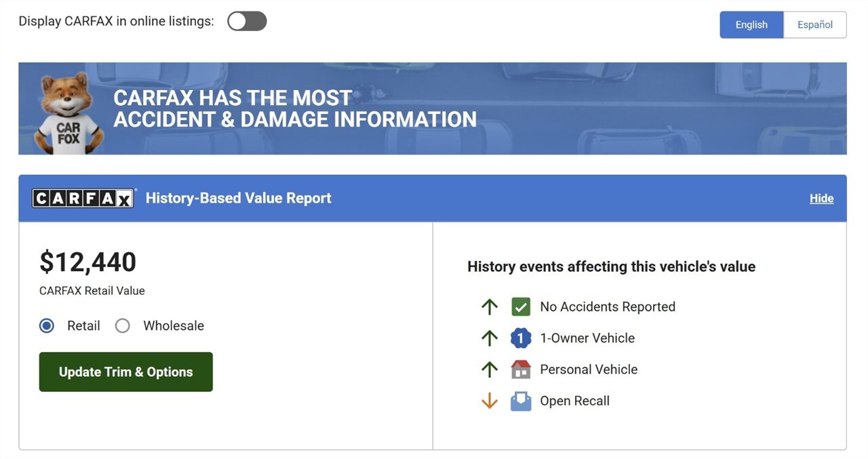The width and height of the screenshot is (868, 459).
Task: Click the 'Open Recall' text
Action: [574, 401]
